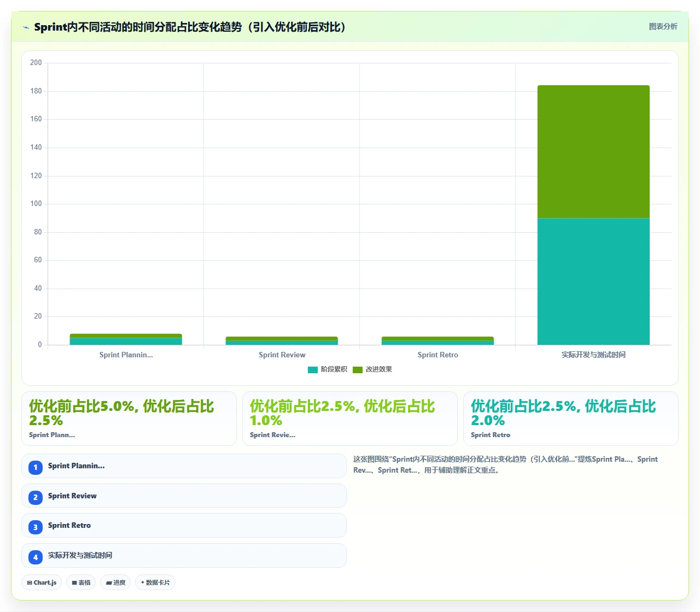Click the numbered badge 2 for Sprint Review
Image resolution: width=700 pixels, height=612 pixels.
click(x=36, y=497)
